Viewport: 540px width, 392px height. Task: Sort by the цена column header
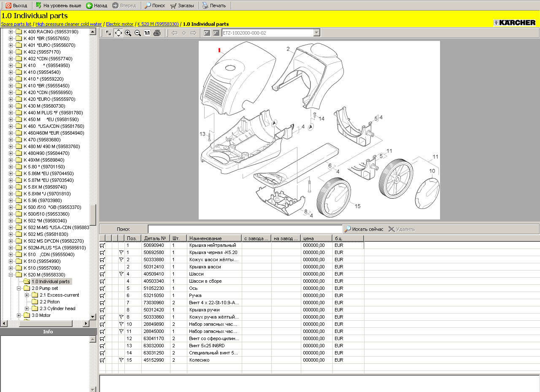[x=316, y=238]
